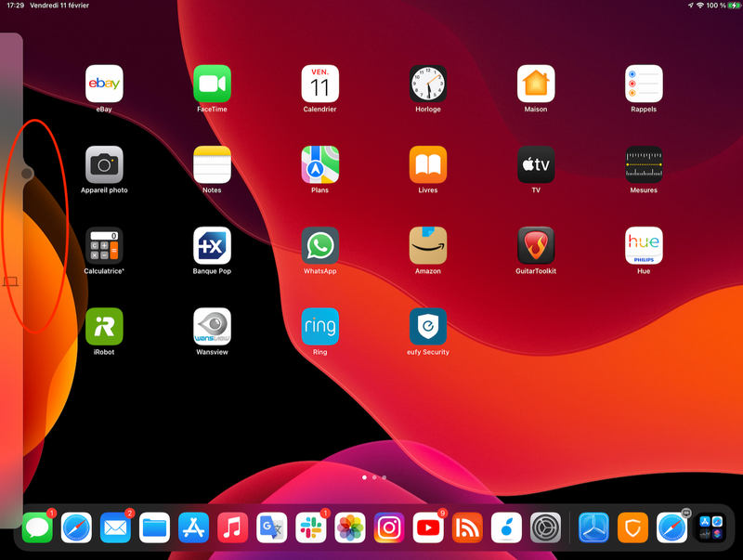Open the Calendrier app showing 11
This screenshot has width=743, height=560.
[319, 84]
